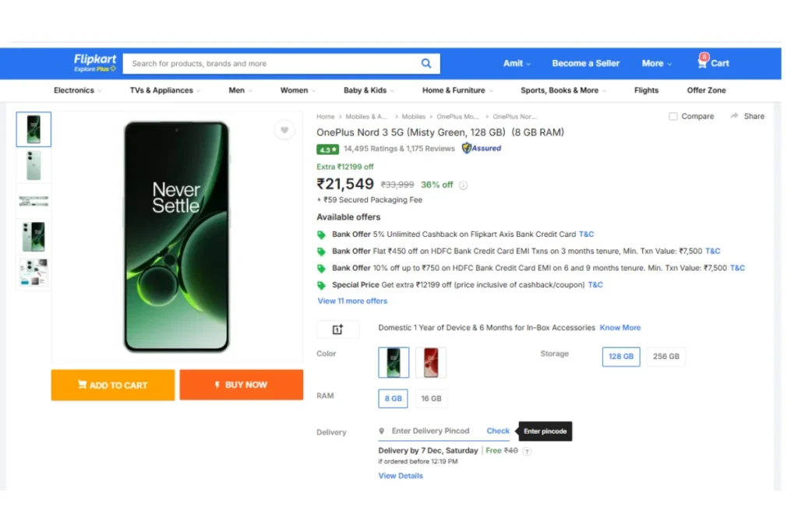This screenshot has width=798, height=532.
Task: Open the Electronics category menu
Action: (77, 90)
